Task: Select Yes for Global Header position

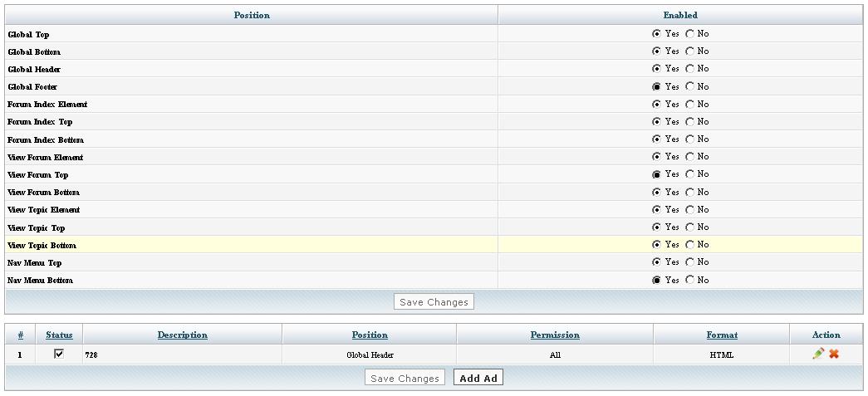Action: tap(657, 69)
